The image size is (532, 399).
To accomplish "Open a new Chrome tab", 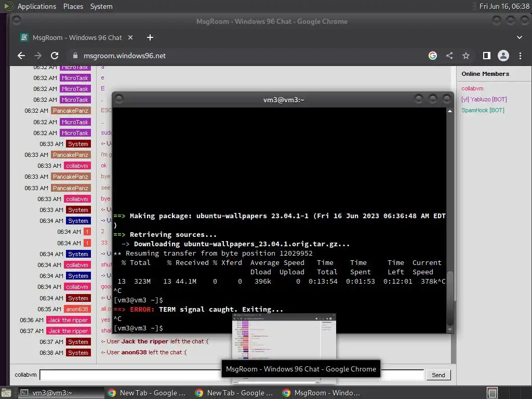I will 150,37.
